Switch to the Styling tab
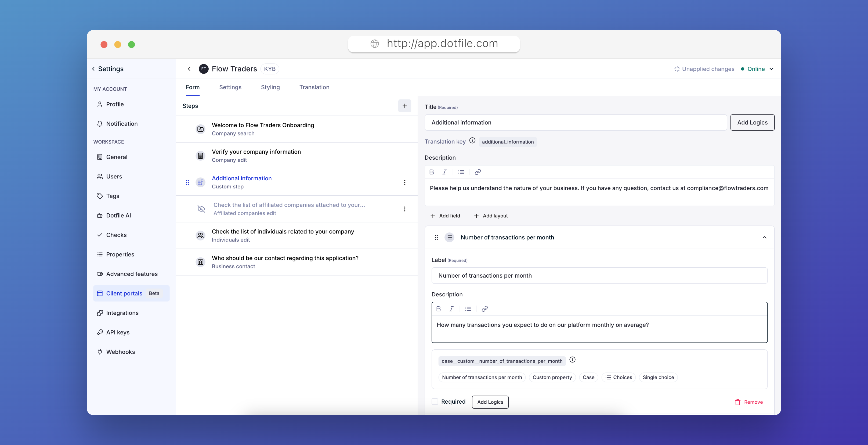868x445 pixels. click(270, 87)
